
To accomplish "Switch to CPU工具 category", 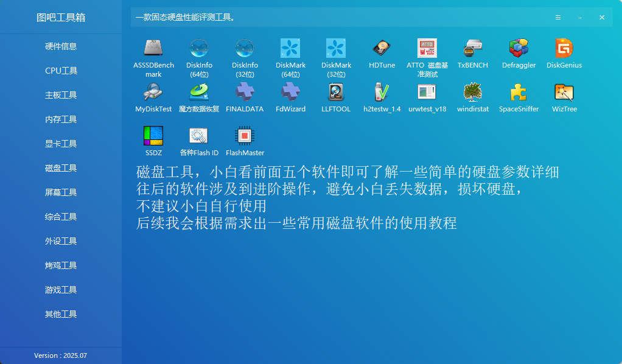I will 61,71.
